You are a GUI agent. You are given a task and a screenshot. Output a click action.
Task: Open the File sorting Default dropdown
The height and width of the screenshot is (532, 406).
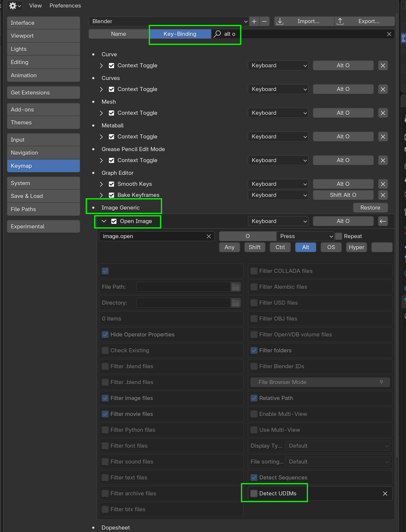(x=338, y=462)
